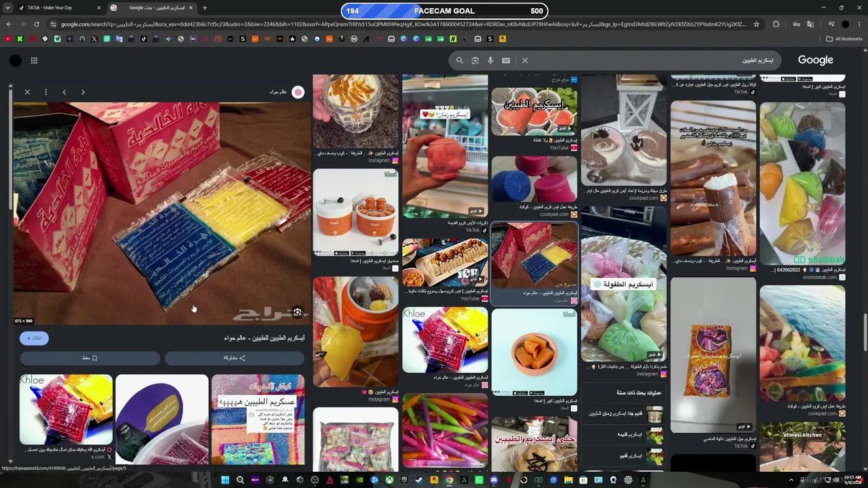
Task: Open the orange tubs ice cream thumbnail
Action: (356, 213)
